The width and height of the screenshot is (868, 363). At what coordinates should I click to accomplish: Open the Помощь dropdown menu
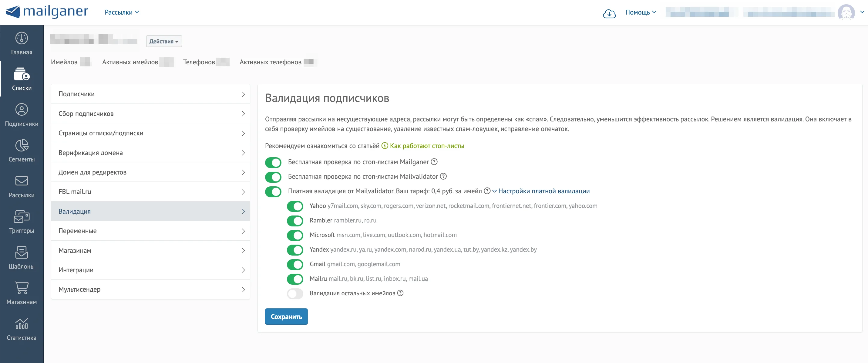pyautogui.click(x=641, y=12)
